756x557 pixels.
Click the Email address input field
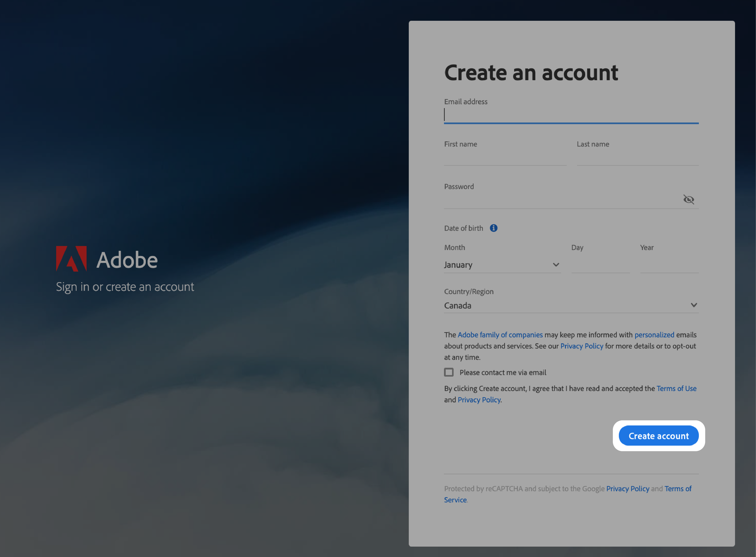pyautogui.click(x=572, y=116)
